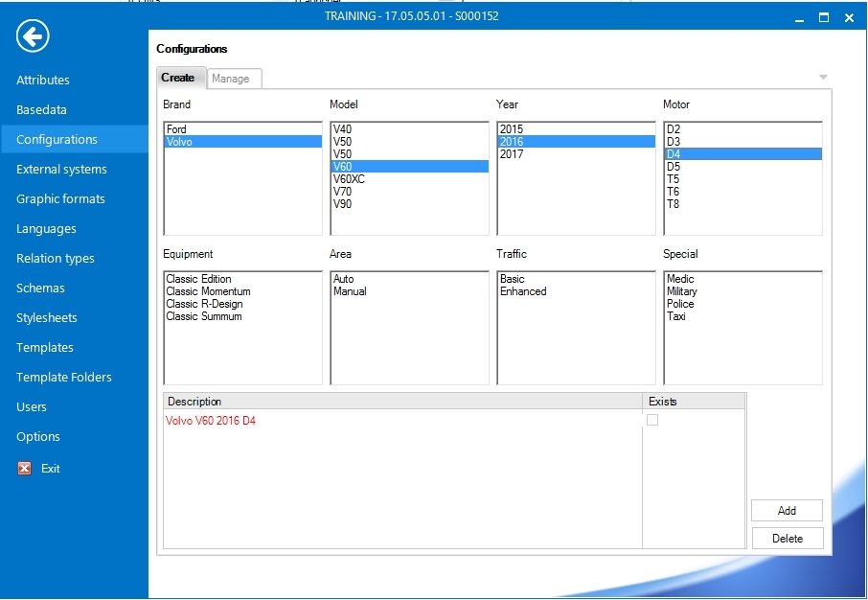Click the back arrow icon
868x600 pixels.
coord(33,37)
